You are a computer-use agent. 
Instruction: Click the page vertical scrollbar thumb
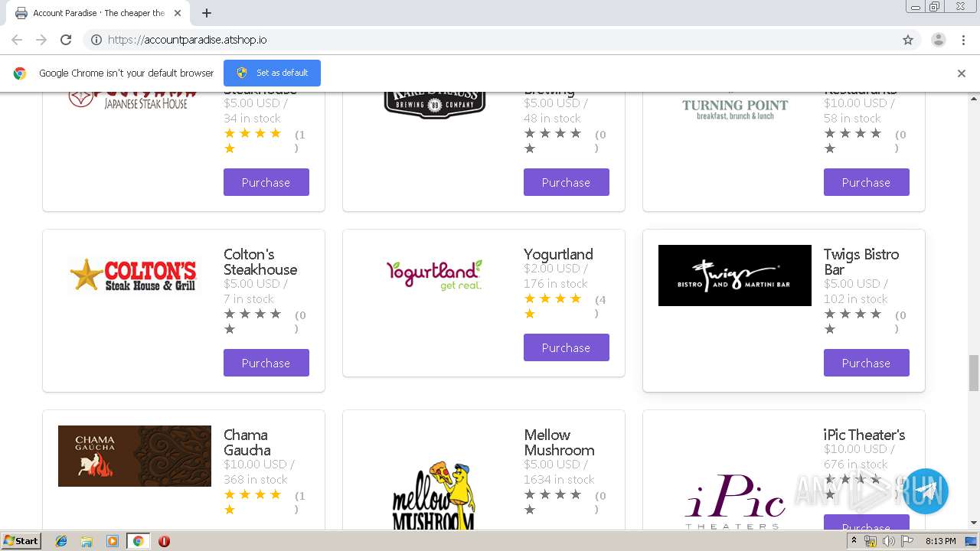(x=974, y=373)
